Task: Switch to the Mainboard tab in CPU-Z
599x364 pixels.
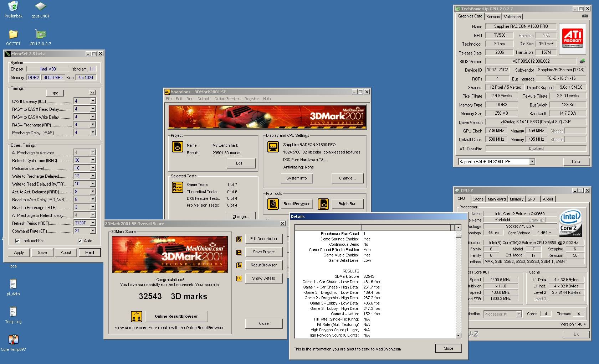Action: [497, 199]
